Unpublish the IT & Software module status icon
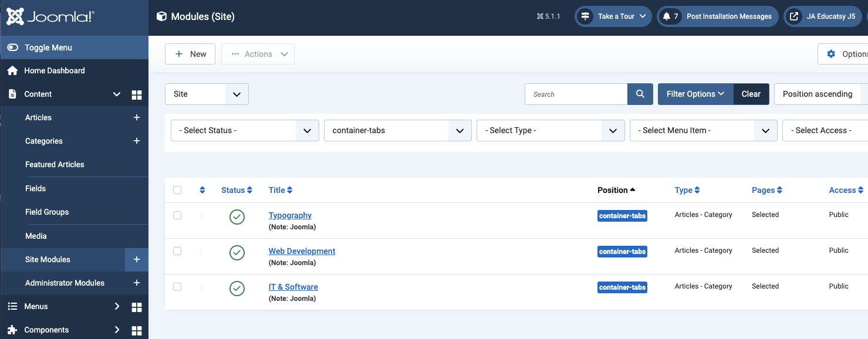 (237, 289)
